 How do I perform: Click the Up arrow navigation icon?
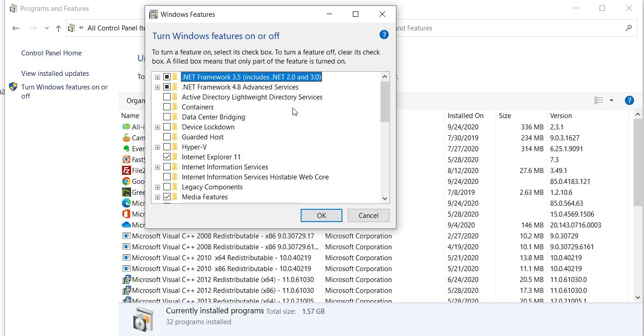(x=58, y=28)
